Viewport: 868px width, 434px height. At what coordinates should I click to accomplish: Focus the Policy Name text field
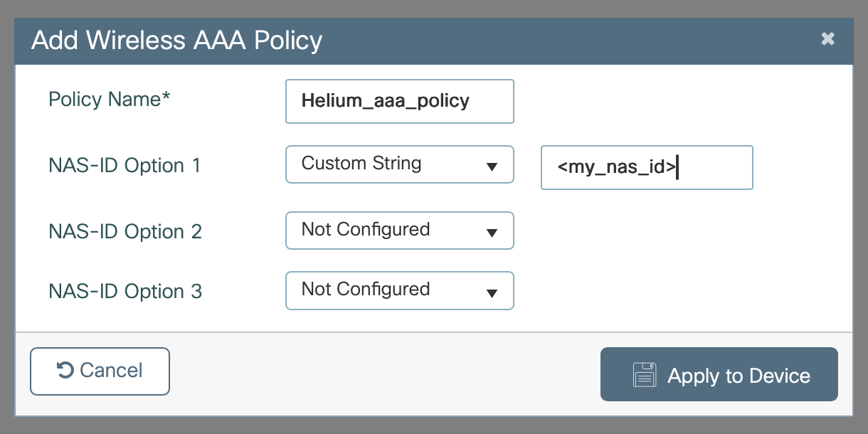[x=398, y=101]
